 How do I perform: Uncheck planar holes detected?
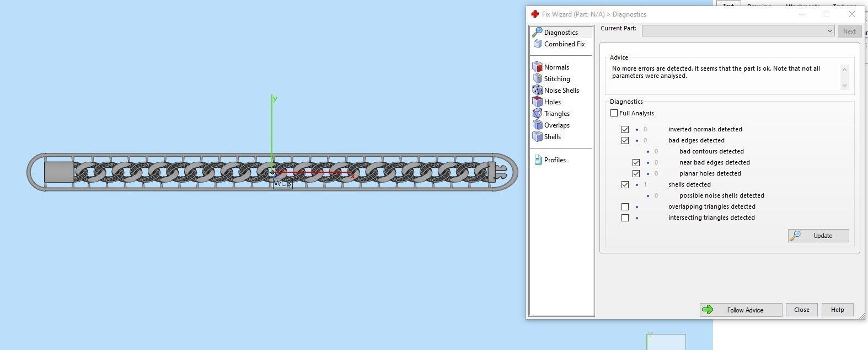636,173
